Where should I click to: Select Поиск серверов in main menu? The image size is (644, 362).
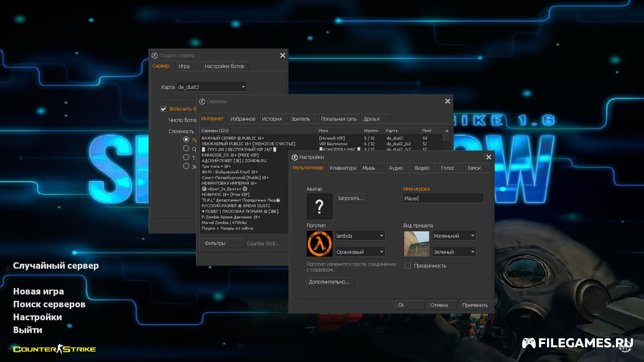[49, 304]
